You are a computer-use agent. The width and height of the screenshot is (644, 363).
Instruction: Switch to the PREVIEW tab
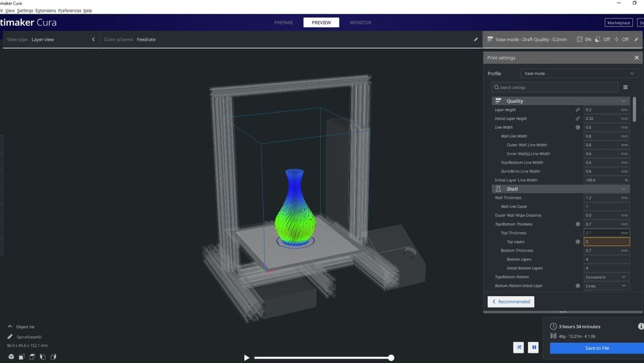tap(321, 23)
